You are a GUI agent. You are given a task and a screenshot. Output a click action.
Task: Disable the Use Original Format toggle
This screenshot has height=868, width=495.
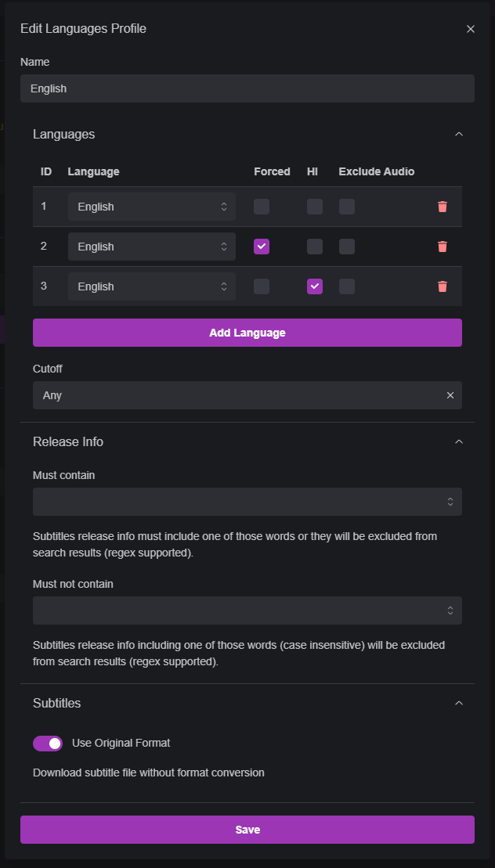(48, 743)
